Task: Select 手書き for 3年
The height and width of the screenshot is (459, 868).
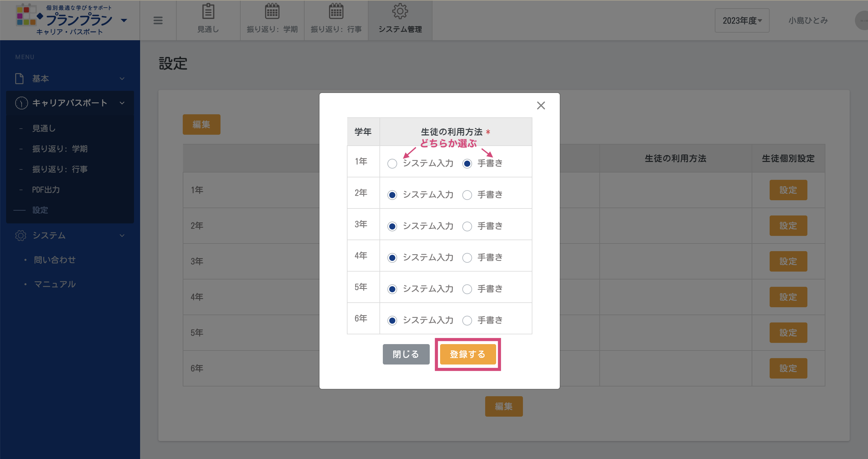Action: pyautogui.click(x=467, y=226)
